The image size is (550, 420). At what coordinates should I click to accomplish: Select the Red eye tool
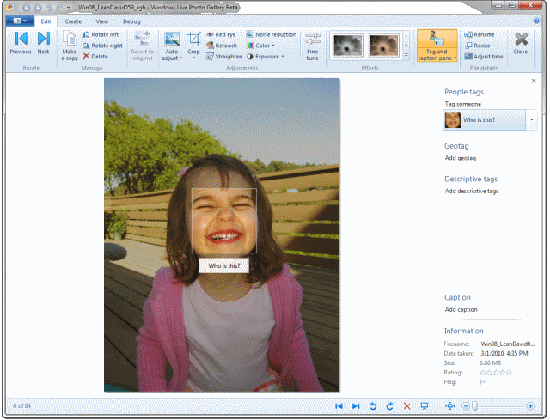[221, 34]
